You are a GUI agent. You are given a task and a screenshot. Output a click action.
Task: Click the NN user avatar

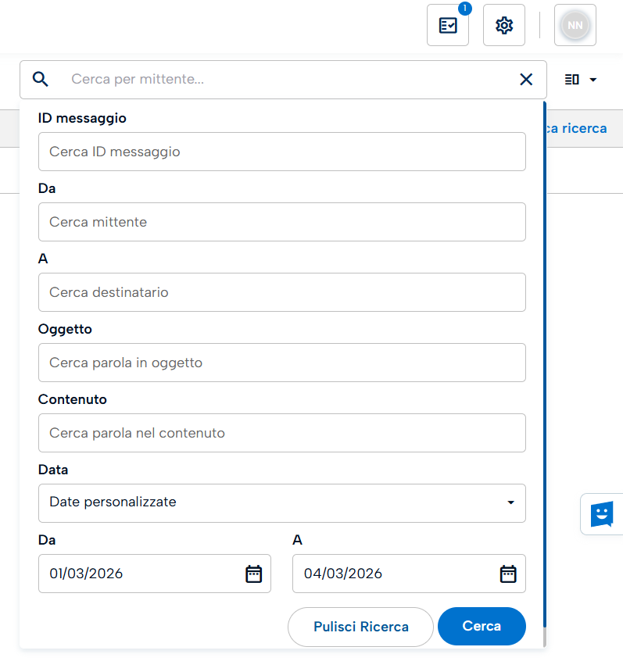click(x=575, y=26)
